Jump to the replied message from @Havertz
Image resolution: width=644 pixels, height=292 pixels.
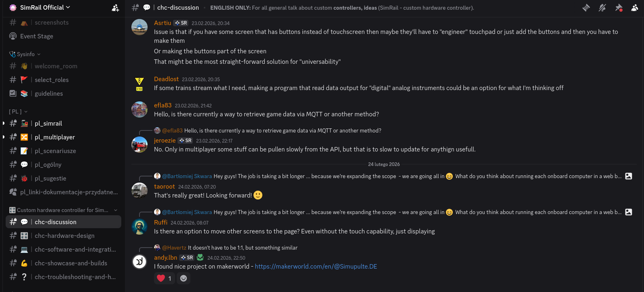coord(243,248)
